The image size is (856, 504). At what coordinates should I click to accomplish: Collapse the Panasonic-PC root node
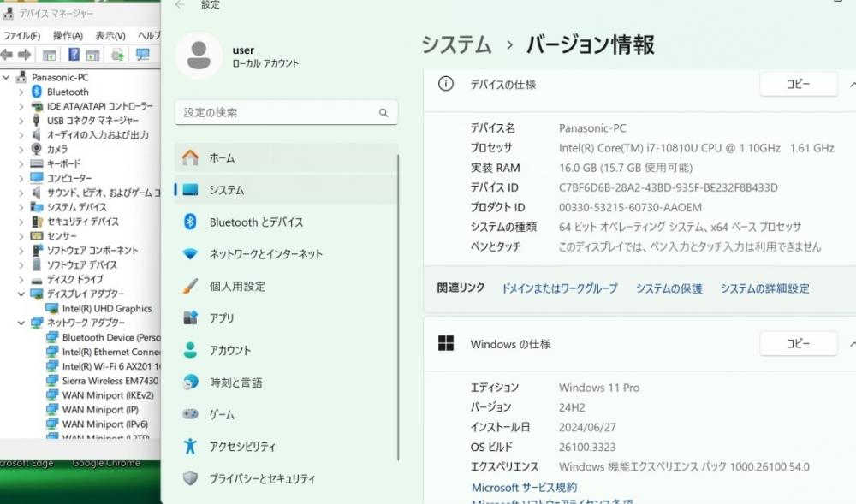pos(6,78)
